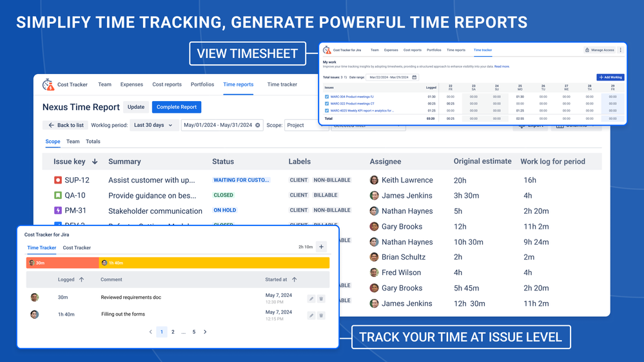The image size is (644, 362).
Task: Sort by Logged using the up arrow
Action: 81,280
